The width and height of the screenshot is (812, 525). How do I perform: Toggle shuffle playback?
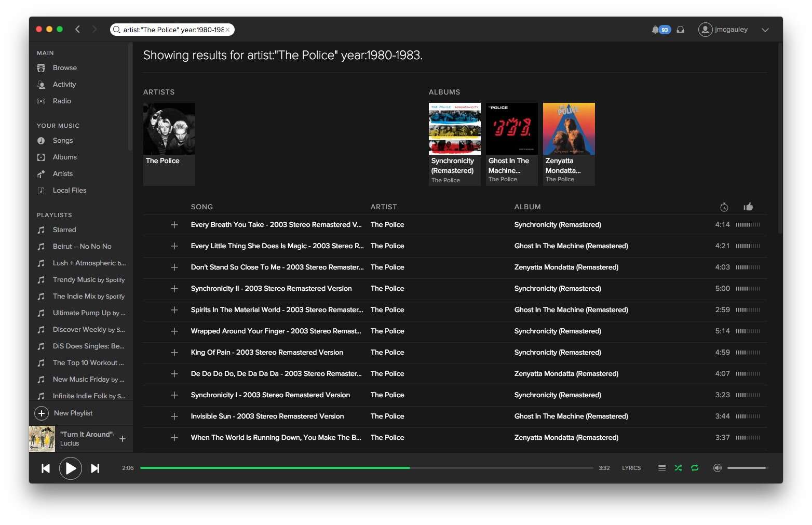(678, 468)
